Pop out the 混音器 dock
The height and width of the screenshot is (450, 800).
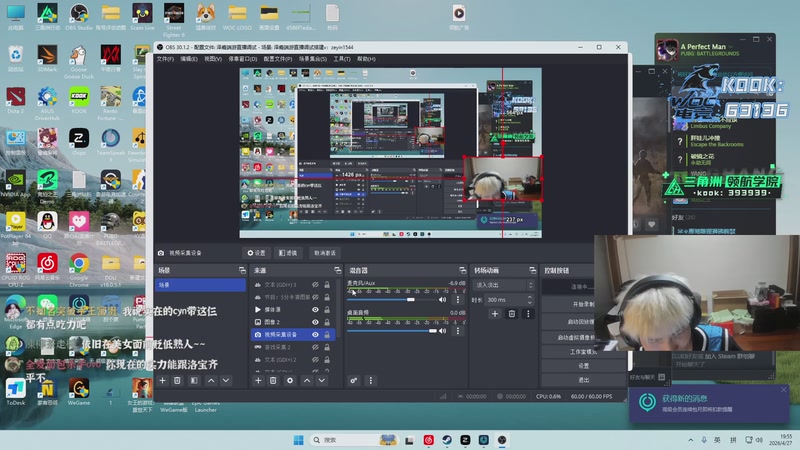[x=462, y=270]
